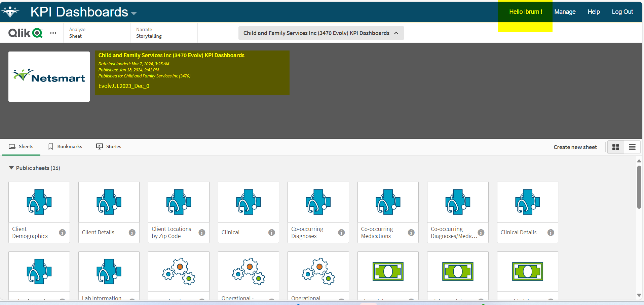Click the vertical scrollbar thumb of sheets list
Image resolution: width=644 pixels, height=305 pixels.
(x=639, y=187)
